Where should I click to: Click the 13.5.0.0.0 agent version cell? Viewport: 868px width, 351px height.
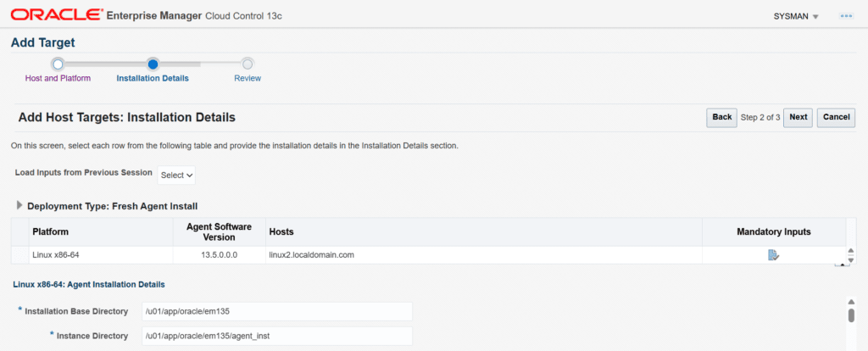[x=219, y=255]
